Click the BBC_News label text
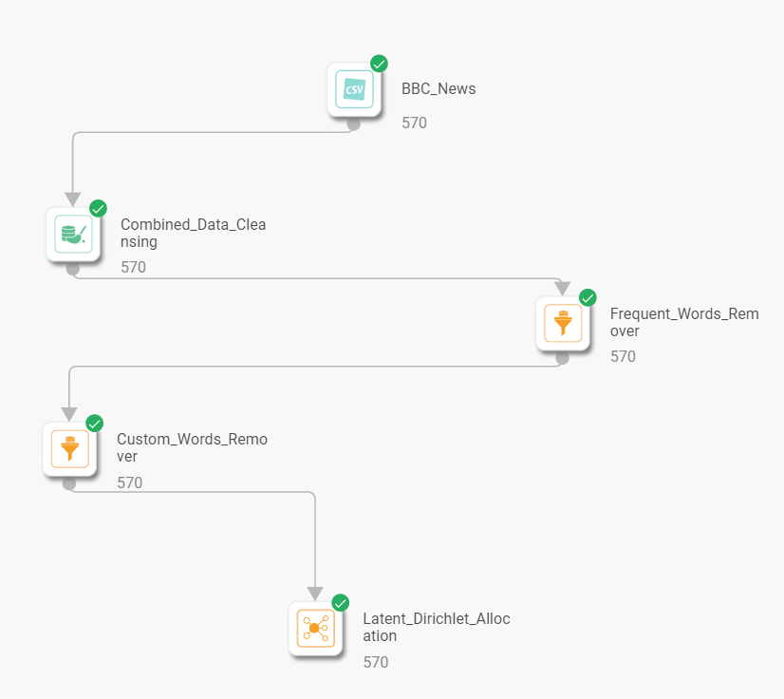Image resolution: width=784 pixels, height=699 pixels. (x=439, y=89)
